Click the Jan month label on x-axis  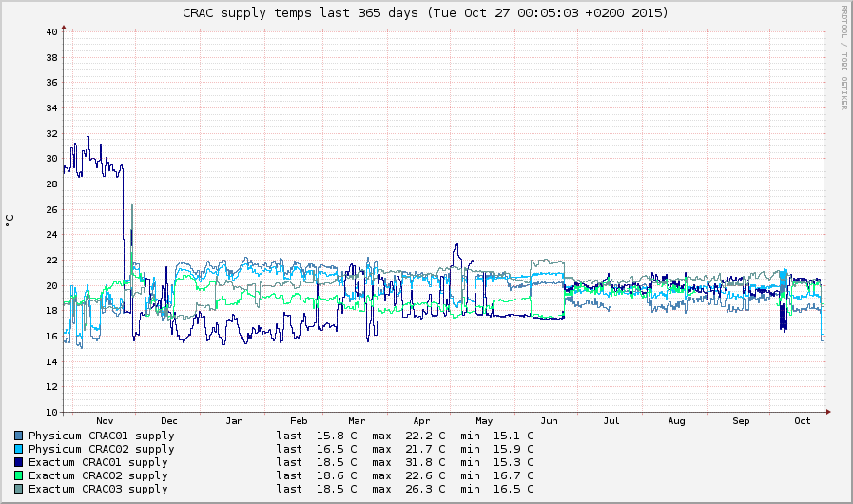(x=235, y=421)
